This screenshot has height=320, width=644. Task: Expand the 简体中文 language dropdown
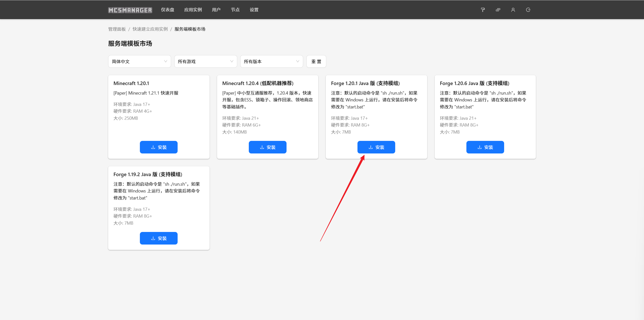click(x=140, y=61)
